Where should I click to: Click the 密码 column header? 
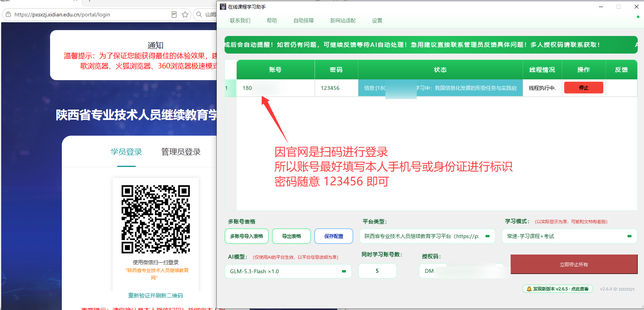[x=336, y=70]
